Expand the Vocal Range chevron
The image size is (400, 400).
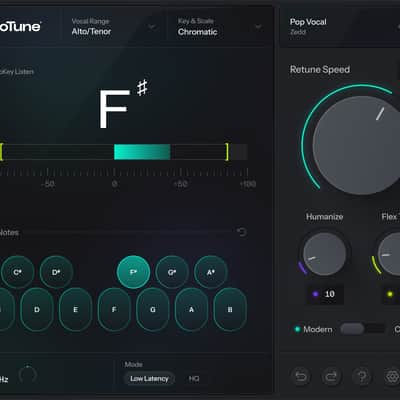point(152,27)
